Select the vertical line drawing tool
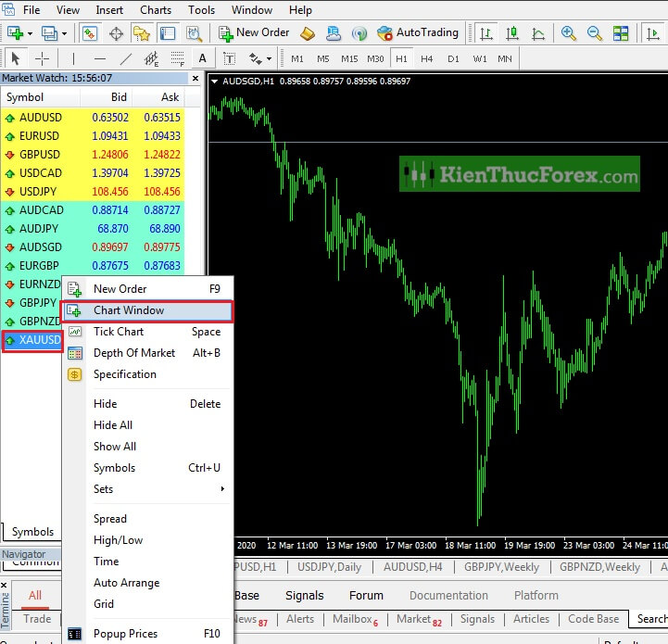 click(73, 58)
